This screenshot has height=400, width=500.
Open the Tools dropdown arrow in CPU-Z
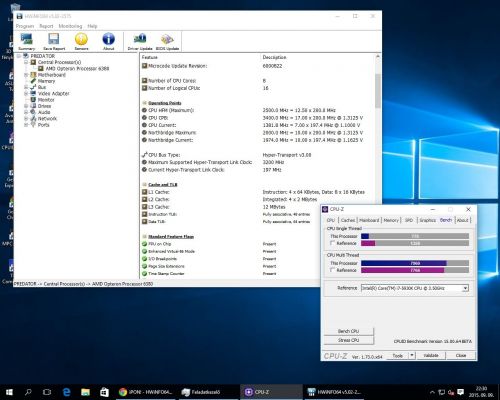[412, 355]
